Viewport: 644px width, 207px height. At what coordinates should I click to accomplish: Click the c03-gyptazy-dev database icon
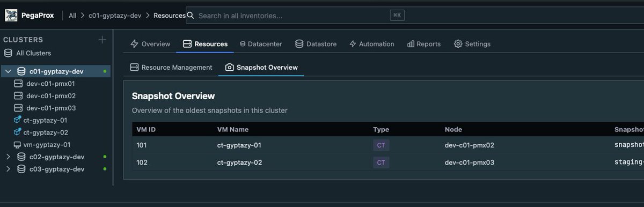pos(21,169)
